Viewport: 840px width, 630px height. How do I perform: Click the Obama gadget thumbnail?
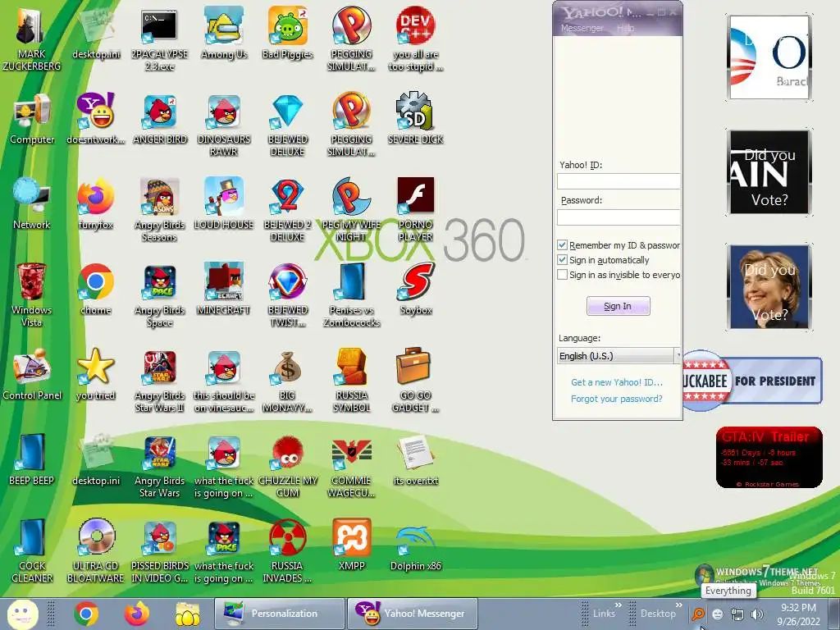click(x=769, y=57)
